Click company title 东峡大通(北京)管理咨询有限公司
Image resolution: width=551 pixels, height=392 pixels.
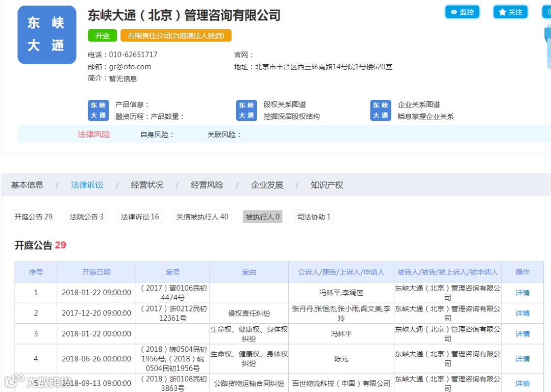click(184, 15)
